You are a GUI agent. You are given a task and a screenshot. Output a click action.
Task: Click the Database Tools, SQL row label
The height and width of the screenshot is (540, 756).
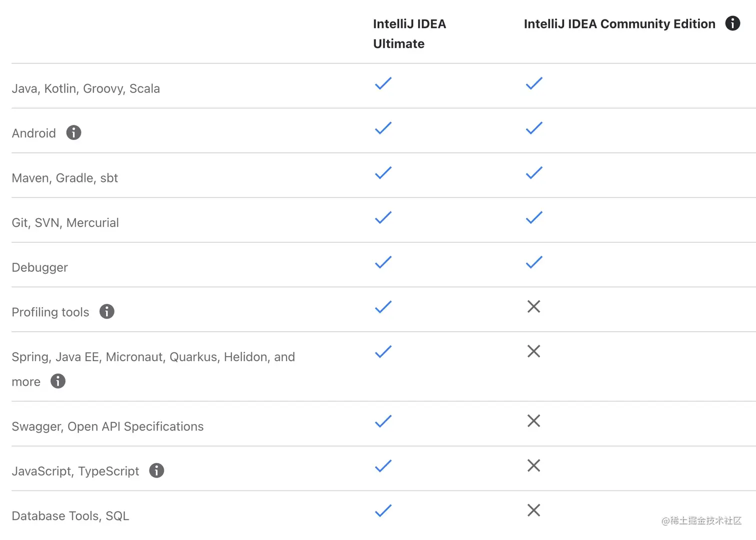tap(70, 516)
